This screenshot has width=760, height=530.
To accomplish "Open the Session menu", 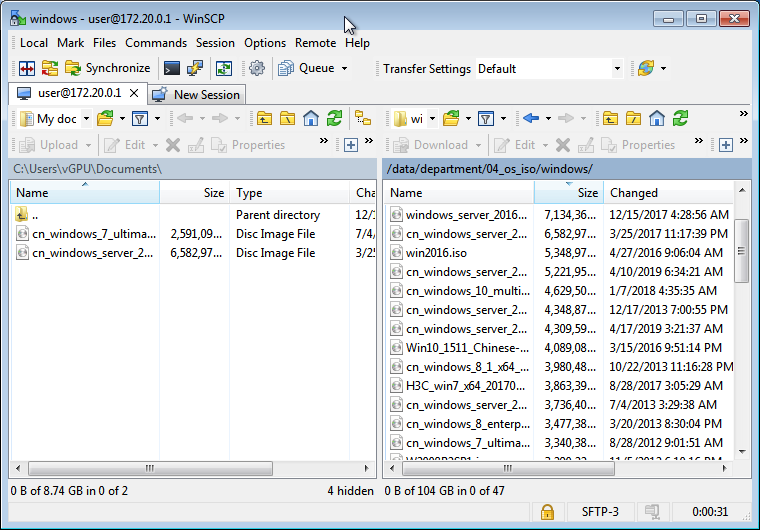I will (215, 43).
